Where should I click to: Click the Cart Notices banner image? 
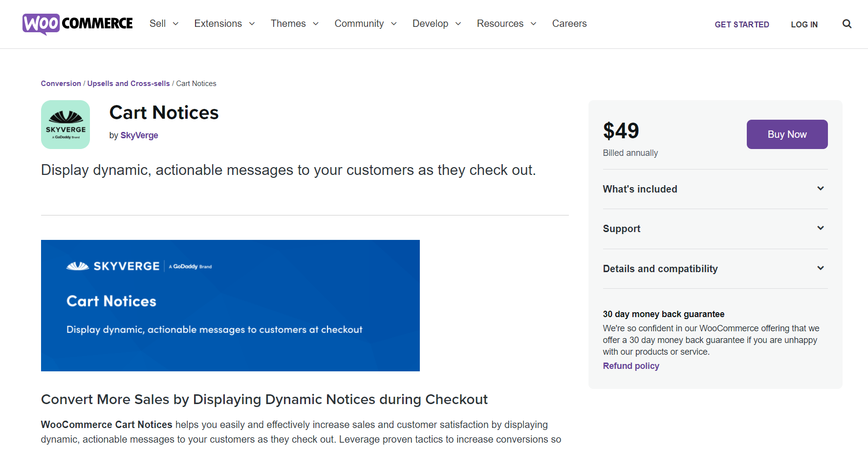point(230,305)
